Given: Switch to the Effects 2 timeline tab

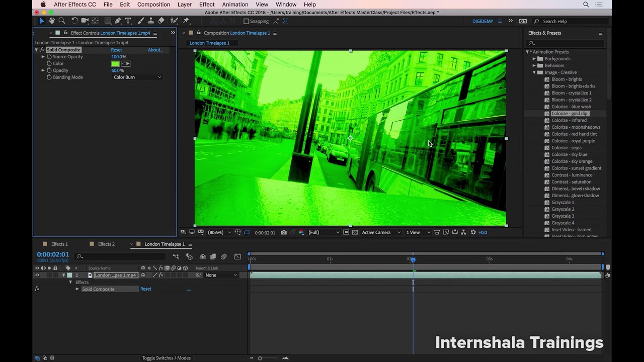Looking at the screenshot, I should tap(106, 244).
